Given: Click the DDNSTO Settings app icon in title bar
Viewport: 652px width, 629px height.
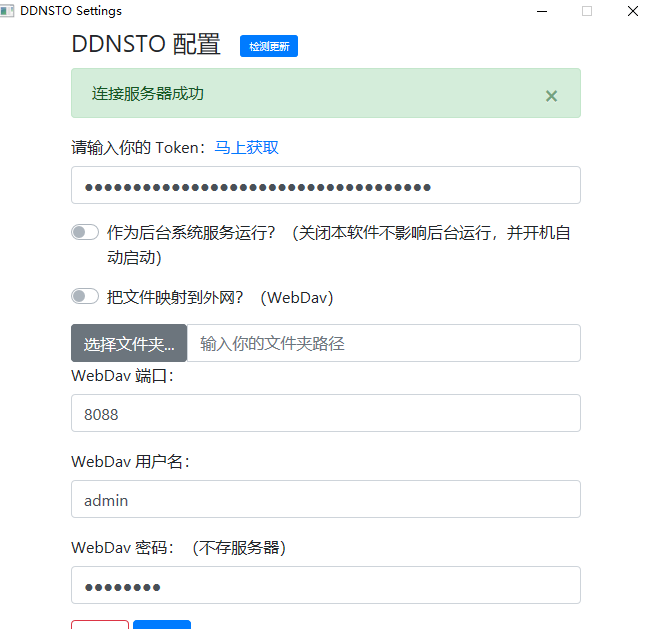Looking at the screenshot, I should click(x=7, y=11).
